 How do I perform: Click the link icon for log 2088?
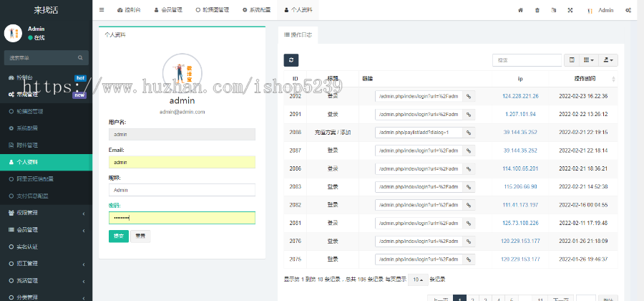[x=469, y=133]
